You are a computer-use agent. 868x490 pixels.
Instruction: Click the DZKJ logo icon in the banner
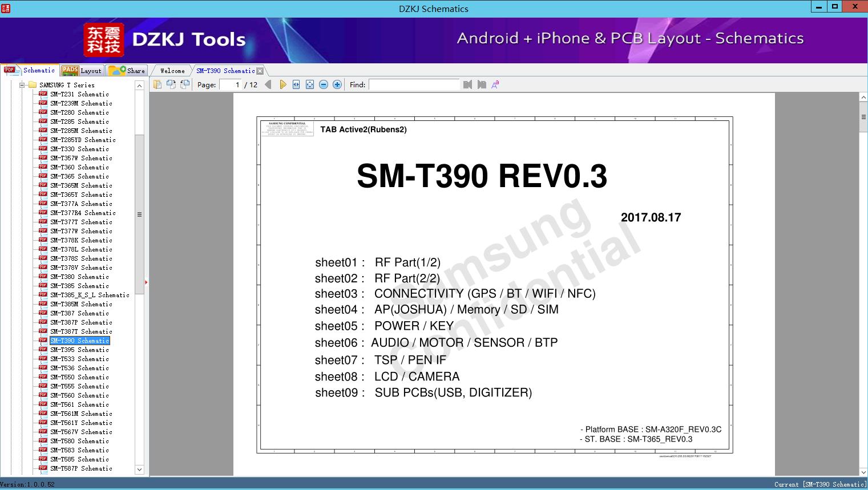click(104, 40)
